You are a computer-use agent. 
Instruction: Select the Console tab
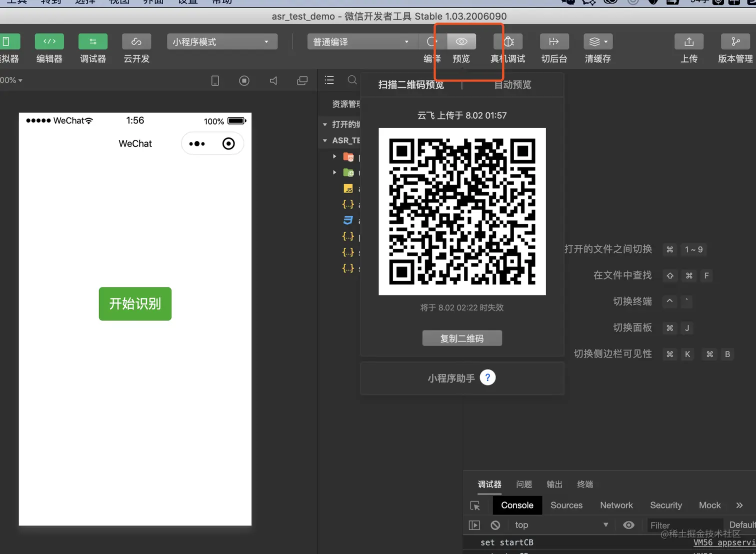[x=517, y=505]
